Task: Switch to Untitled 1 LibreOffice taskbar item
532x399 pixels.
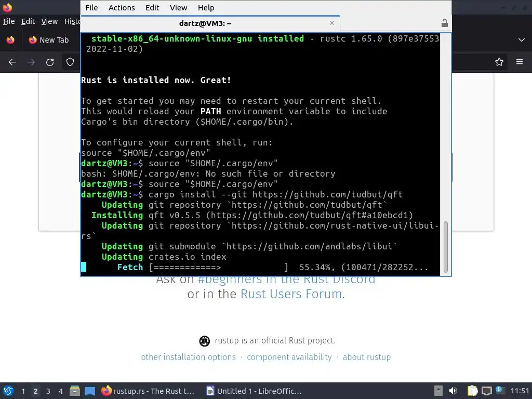Action: 254,391
